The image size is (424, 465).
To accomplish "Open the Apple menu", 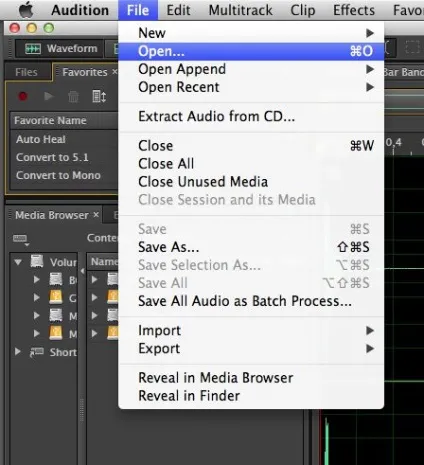I will (x=26, y=10).
